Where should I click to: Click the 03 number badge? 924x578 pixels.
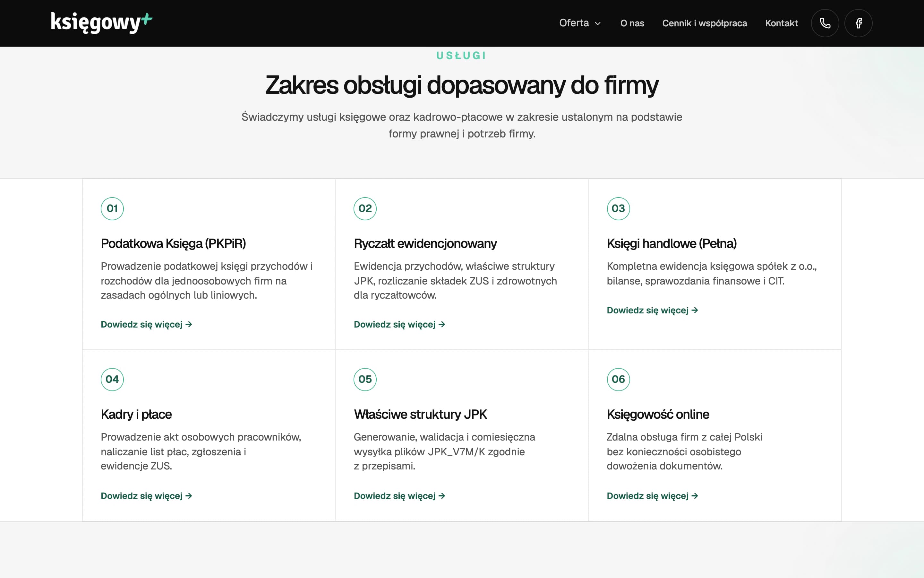[618, 208]
